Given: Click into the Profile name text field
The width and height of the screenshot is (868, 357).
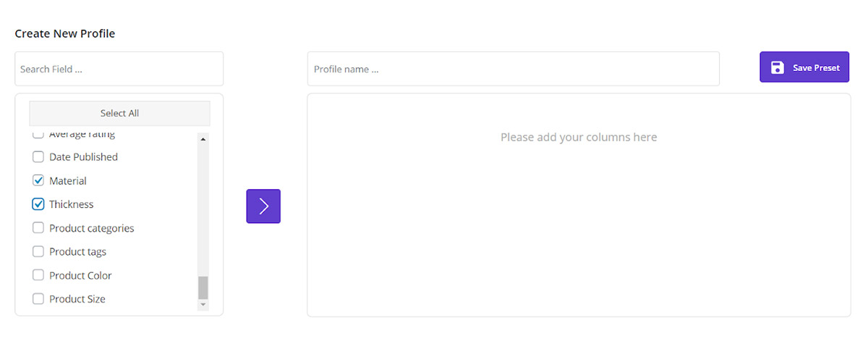Looking at the screenshot, I should [513, 69].
